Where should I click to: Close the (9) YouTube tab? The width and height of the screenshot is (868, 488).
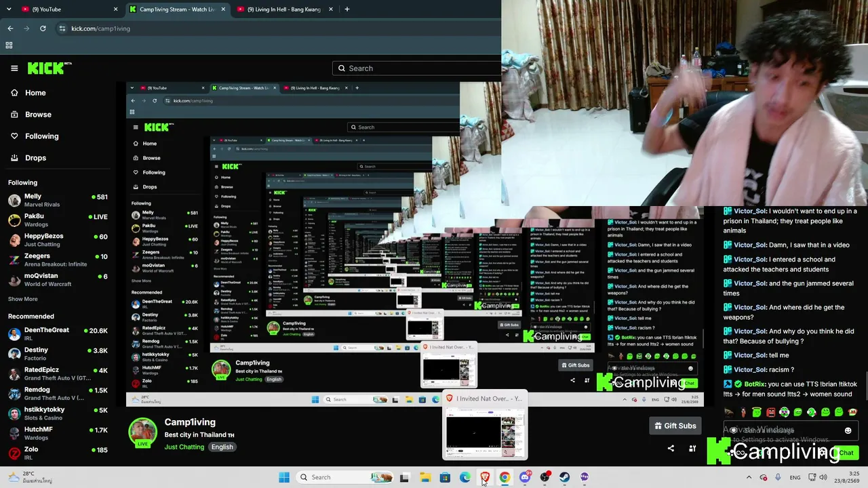(x=115, y=9)
